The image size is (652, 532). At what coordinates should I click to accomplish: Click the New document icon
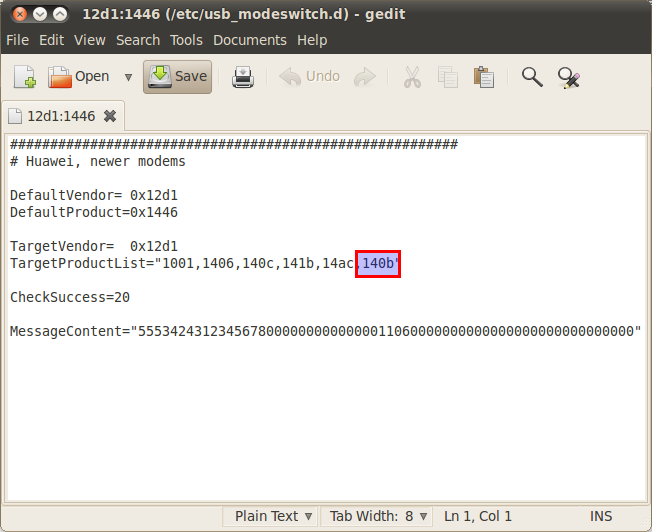24,77
